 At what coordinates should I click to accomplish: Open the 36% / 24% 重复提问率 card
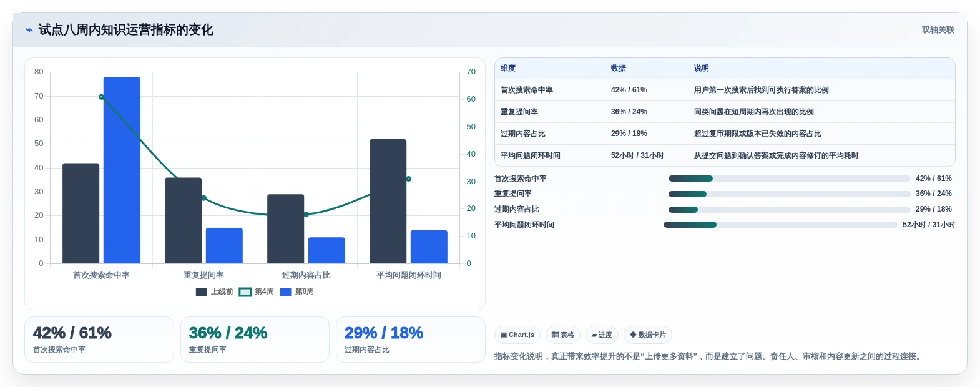(x=255, y=340)
